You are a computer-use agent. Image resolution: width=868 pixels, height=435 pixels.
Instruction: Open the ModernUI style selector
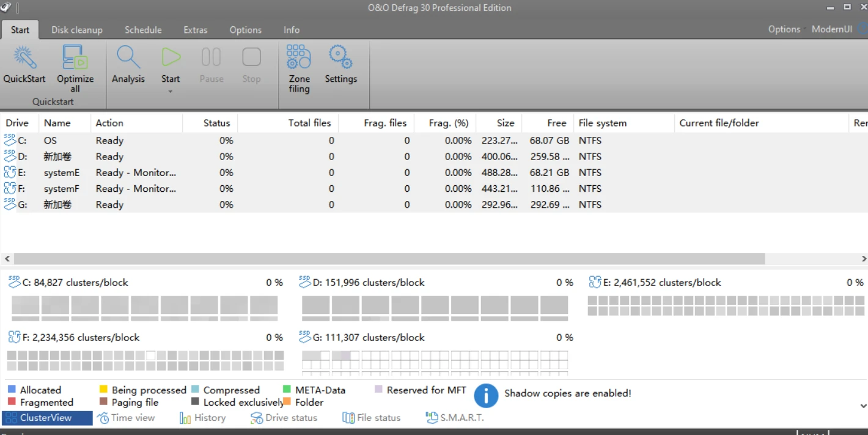(x=831, y=29)
